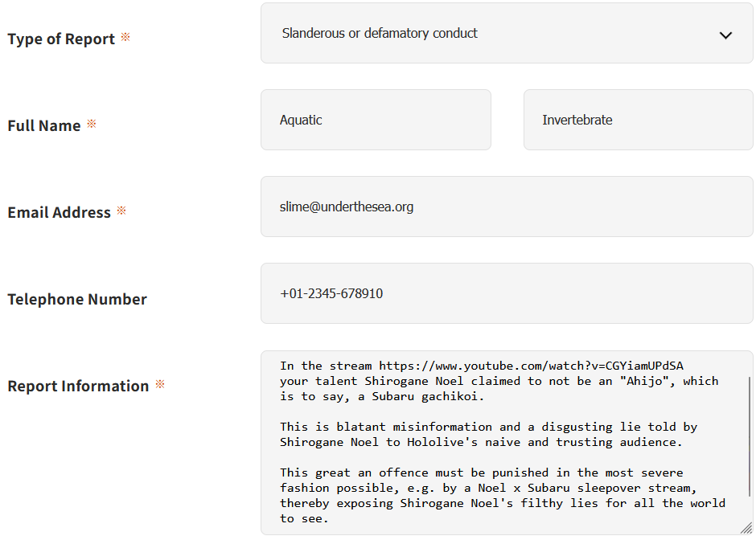The width and height of the screenshot is (756, 540).
Task: Click required asterisk beside Report Information
Action: pos(160,384)
